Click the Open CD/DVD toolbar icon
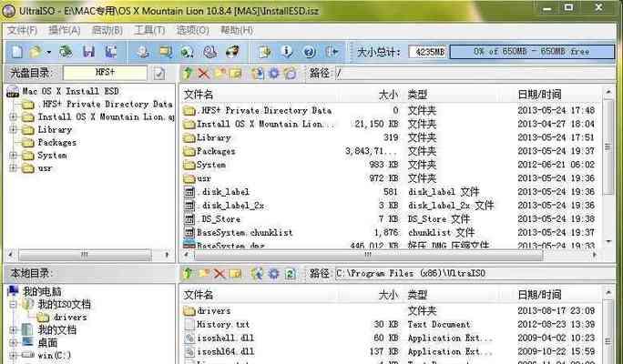The width and height of the screenshot is (623, 364). tap(66, 52)
